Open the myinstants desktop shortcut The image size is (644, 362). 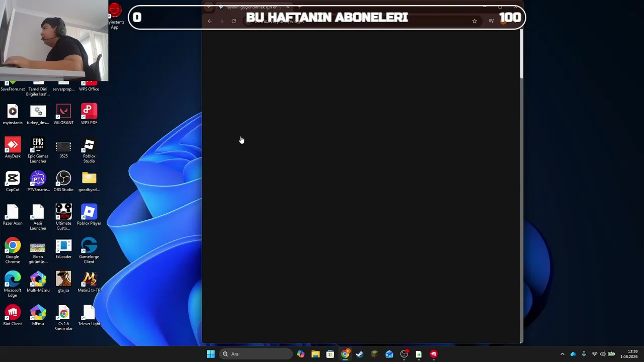(x=13, y=114)
